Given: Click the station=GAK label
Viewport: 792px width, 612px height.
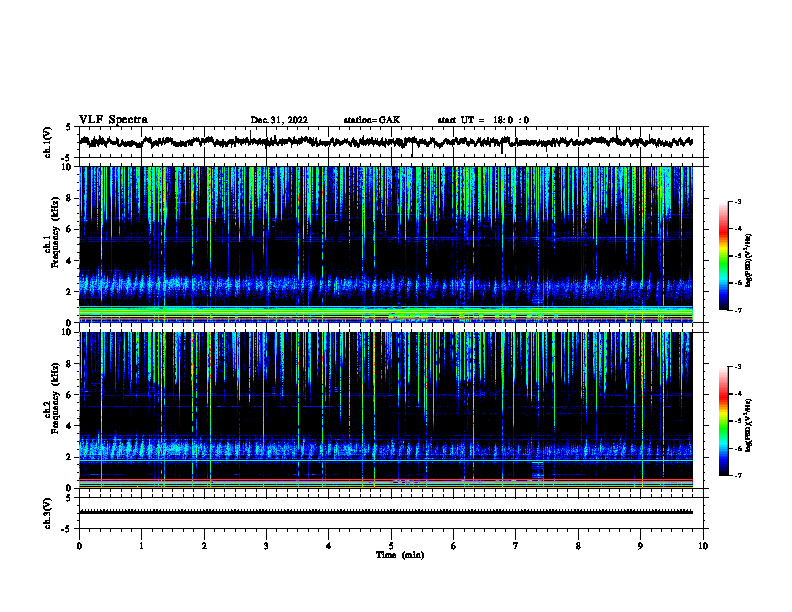Looking at the screenshot, I should pos(372,120).
